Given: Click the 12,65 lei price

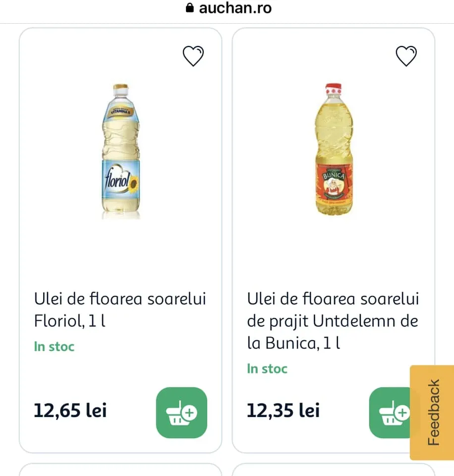Looking at the screenshot, I should pos(70,411).
